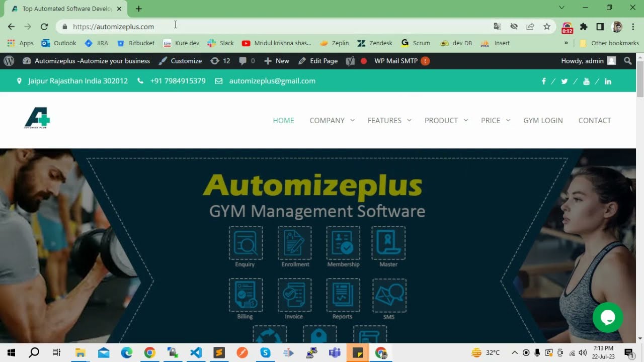Reload the page with browser refresh icon

(44, 27)
